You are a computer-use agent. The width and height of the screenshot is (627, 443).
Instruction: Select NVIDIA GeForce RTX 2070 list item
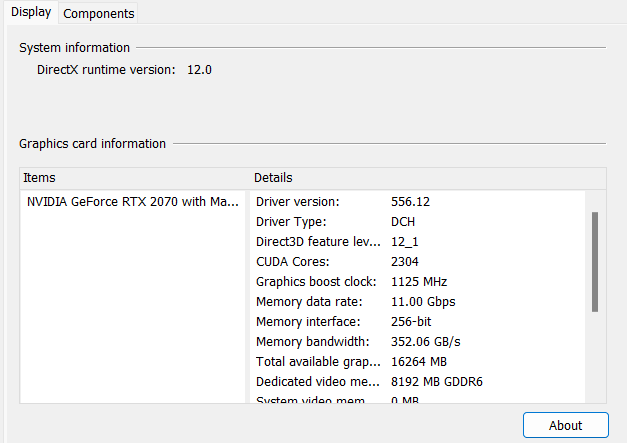(133, 201)
